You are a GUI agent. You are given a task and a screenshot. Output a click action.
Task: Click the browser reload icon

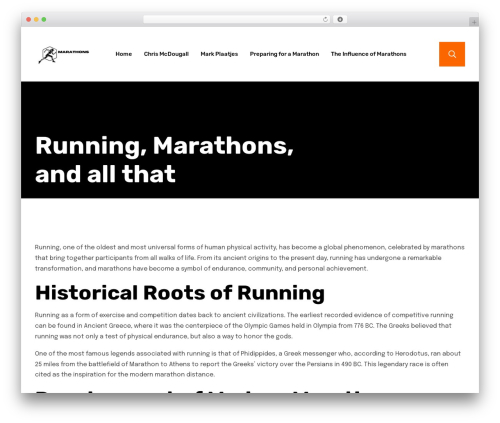pyautogui.click(x=325, y=20)
